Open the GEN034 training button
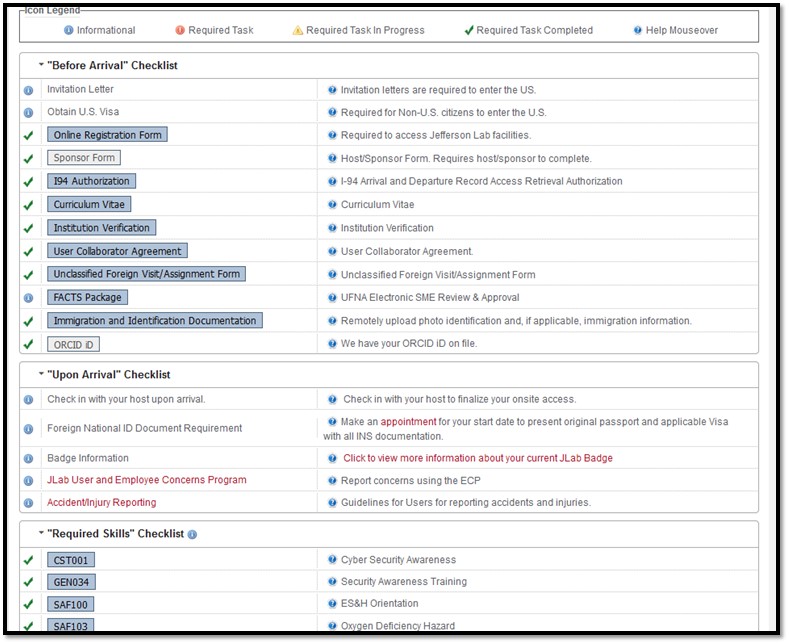This screenshot has width=789, height=644. pyautogui.click(x=71, y=582)
